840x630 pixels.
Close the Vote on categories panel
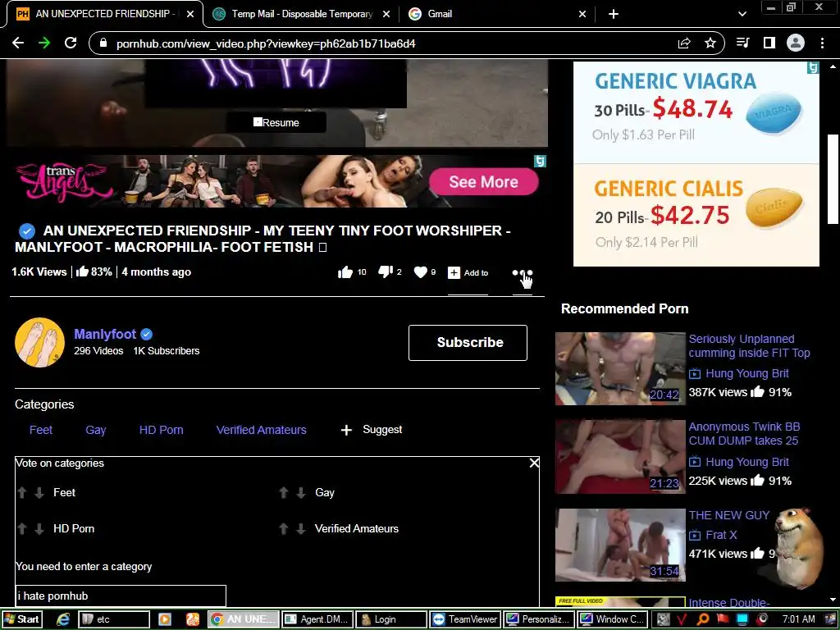[534, 463]
